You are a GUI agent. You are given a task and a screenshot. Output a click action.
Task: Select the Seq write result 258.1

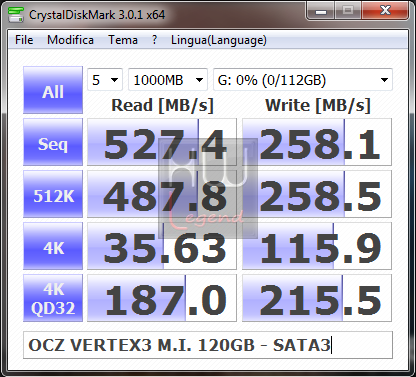coord(317,142)
